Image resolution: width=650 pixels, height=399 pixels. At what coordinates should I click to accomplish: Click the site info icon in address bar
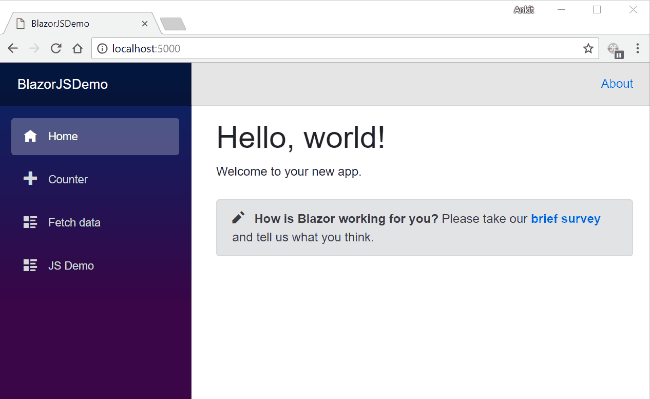pyautogui.click(x=102, y=48)
